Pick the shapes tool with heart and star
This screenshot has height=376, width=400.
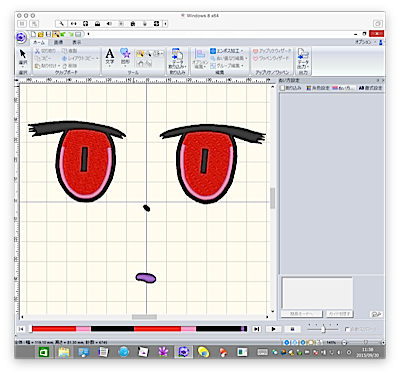click(x=125, y=57)
